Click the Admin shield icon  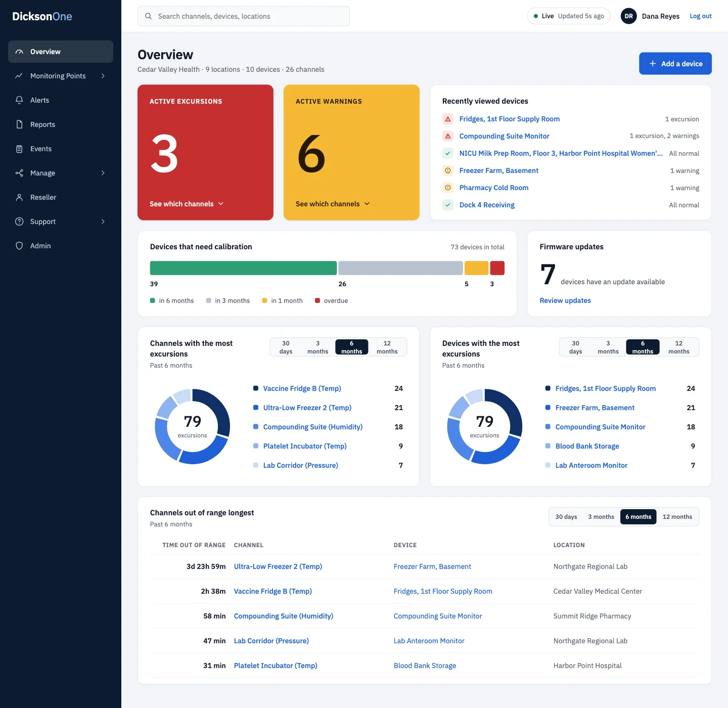[x=19, y=246]
